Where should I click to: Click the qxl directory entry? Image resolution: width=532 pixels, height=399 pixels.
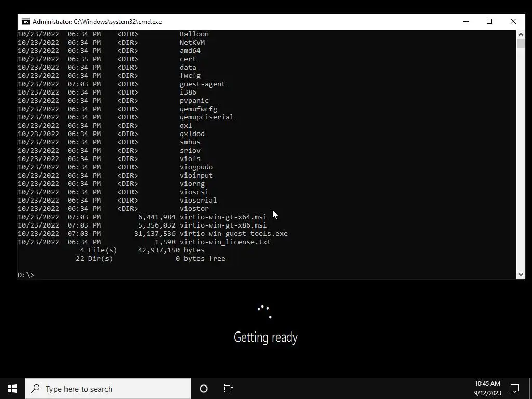186,126
